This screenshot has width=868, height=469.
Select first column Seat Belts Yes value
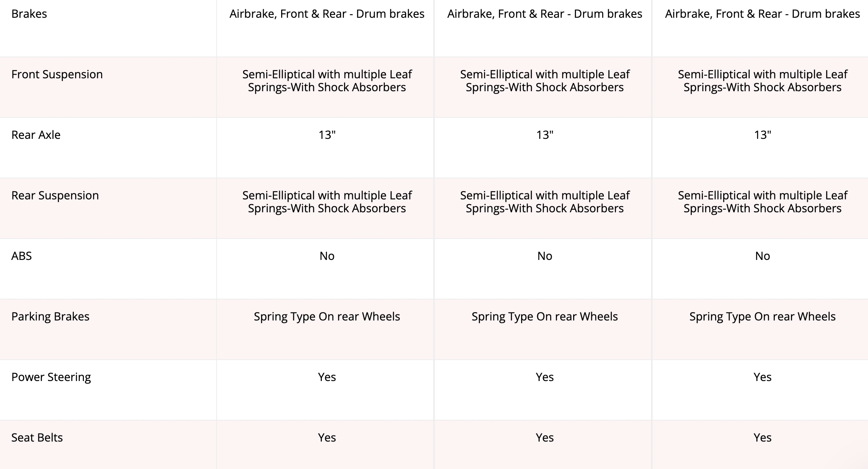click(x=327, y=438)
